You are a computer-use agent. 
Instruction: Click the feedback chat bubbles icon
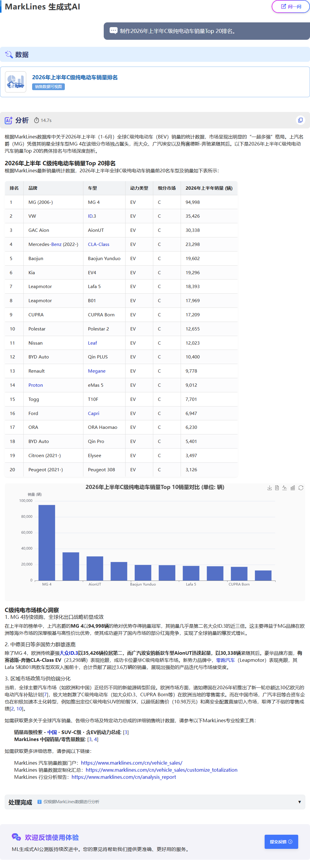(16, 837)
